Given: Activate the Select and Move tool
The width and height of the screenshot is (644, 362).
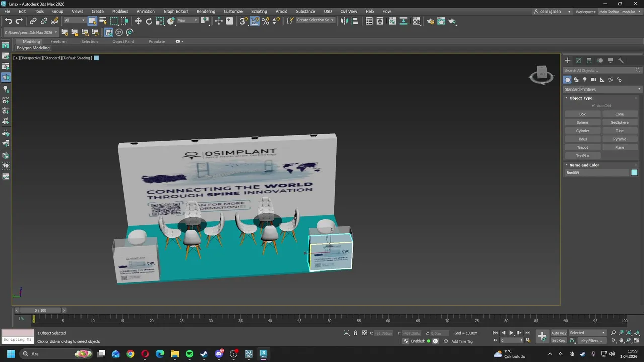Looking at the screenshot, I should coord(138,21).
